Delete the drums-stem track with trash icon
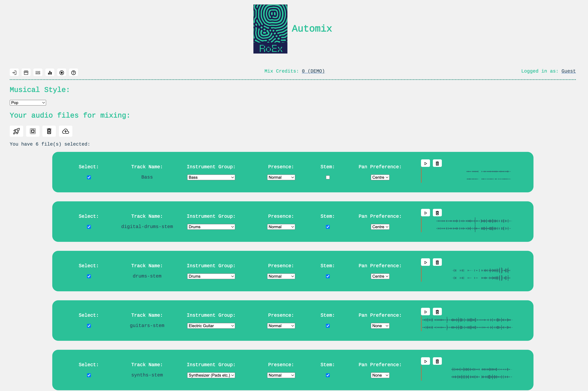The height and width of the screenshot is (391, 588). tap(437, 262)
